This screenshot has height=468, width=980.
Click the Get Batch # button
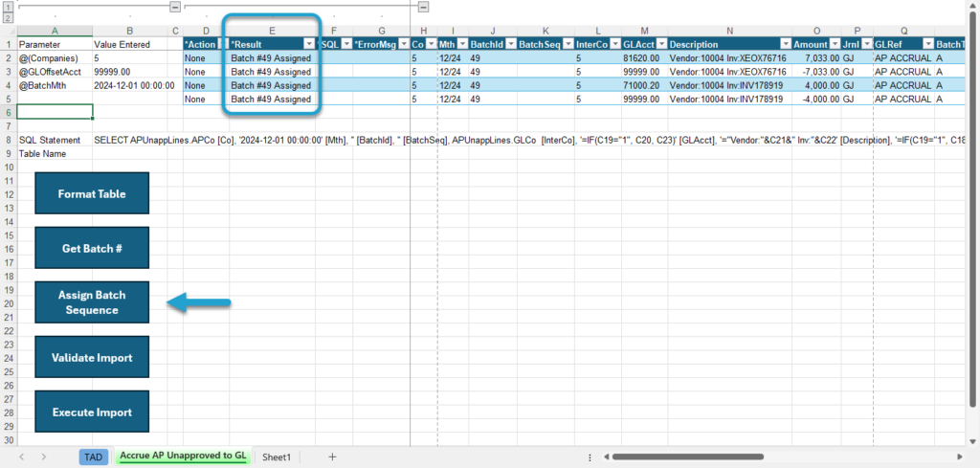click(x=92, y=248)
